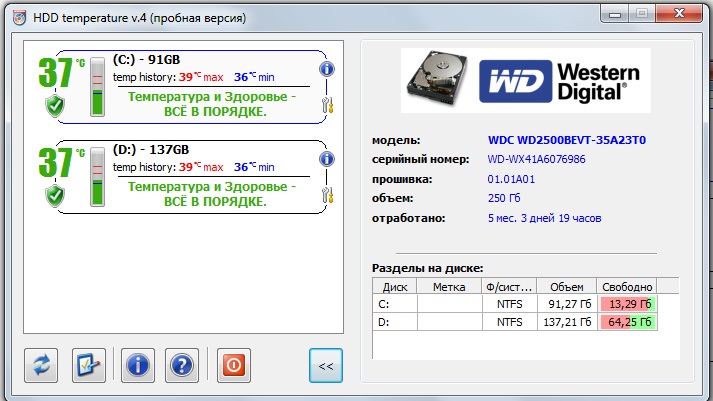Screen dimensions: 713x401
Task: Click the health status message for drive D:
Action: click(x=212, y=194)
